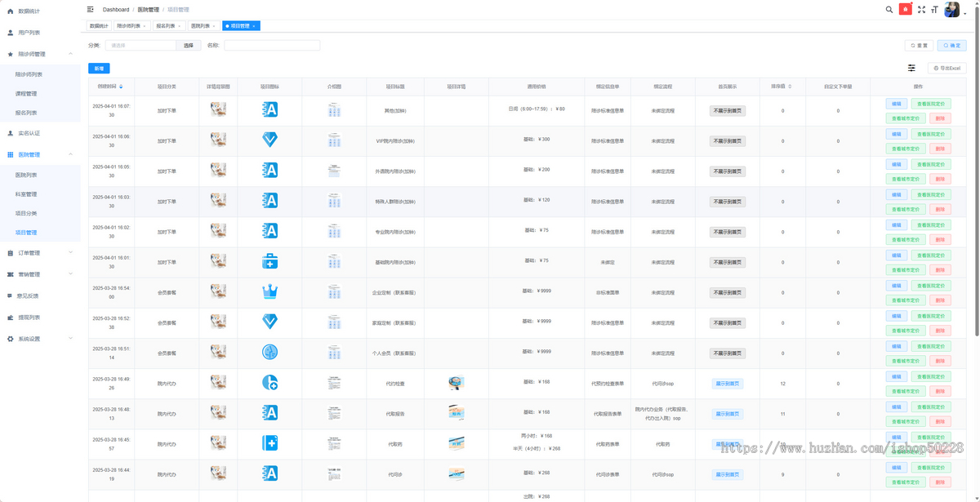
Task: Click the diamond project icon in VIP院内陪诊 row
Action: click(270, 140)
